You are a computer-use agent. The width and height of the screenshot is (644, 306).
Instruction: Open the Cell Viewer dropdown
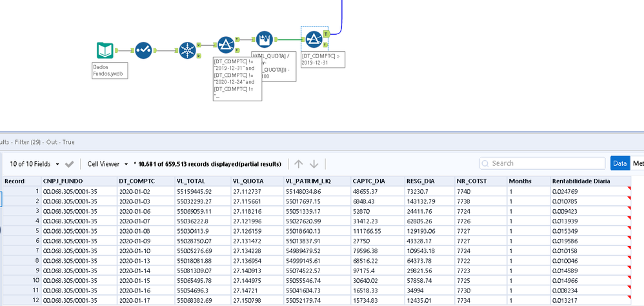tap(108, 164)
